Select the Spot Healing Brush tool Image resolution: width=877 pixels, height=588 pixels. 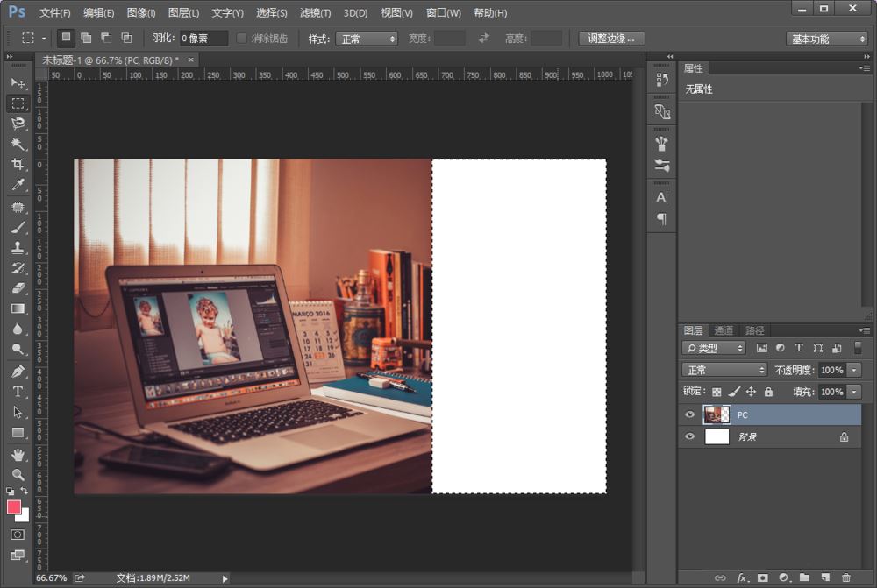18,207
